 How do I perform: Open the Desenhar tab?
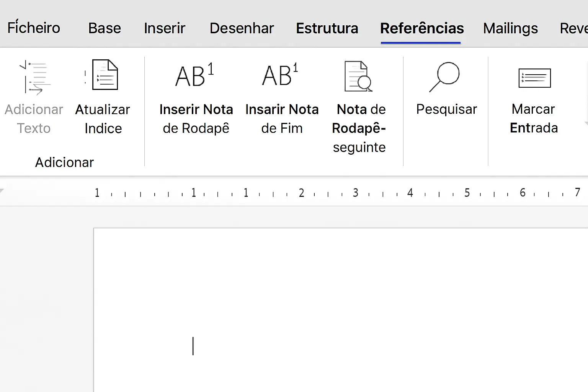tap(242, 28)
